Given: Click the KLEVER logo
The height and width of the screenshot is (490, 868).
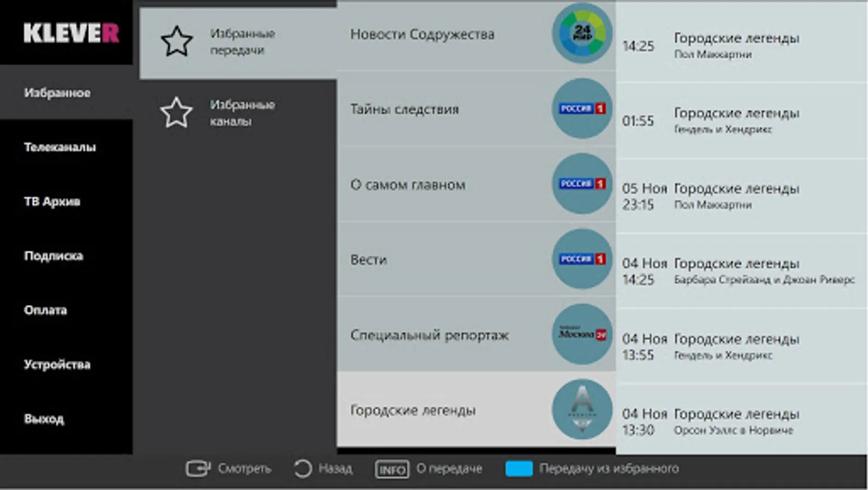Looking at the screenshot, I should click(71, 34).
